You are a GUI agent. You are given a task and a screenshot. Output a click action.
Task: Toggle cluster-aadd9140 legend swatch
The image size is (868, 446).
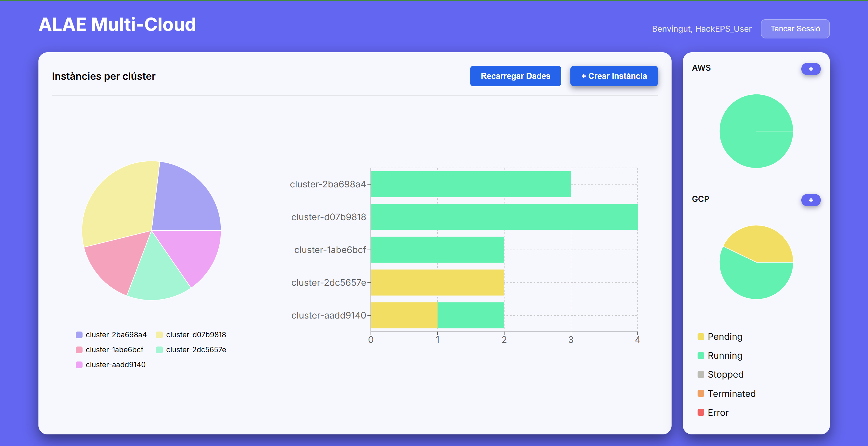79,365
